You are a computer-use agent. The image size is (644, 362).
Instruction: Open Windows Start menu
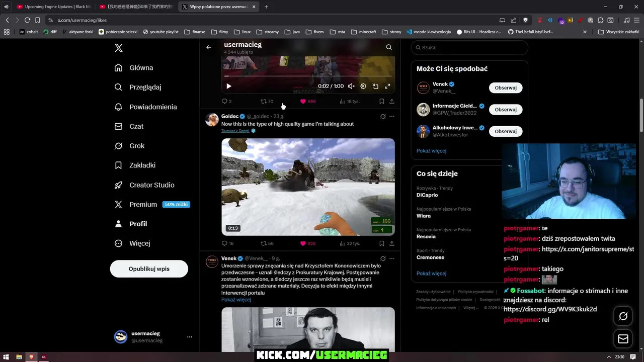(x=6, y=357)
